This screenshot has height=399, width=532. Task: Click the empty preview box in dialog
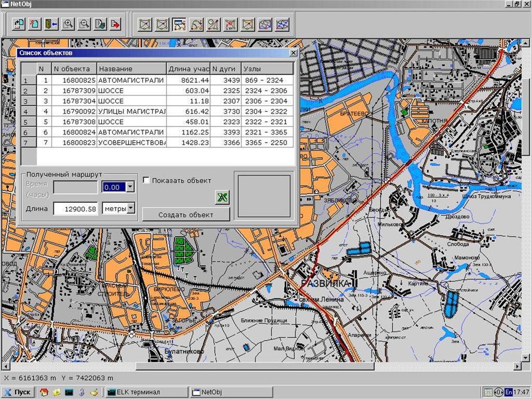coord(264,196)
